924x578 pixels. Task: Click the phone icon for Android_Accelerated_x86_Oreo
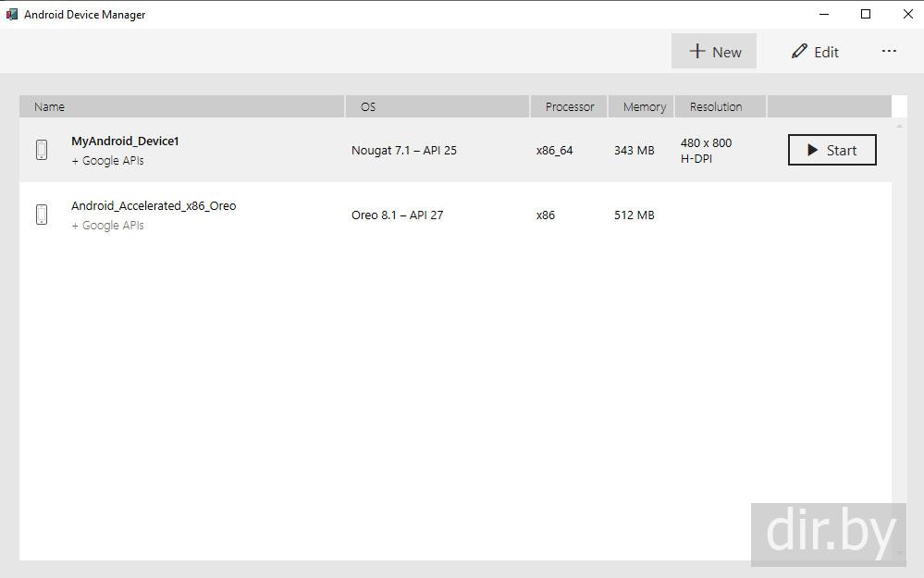click(42, 215)
